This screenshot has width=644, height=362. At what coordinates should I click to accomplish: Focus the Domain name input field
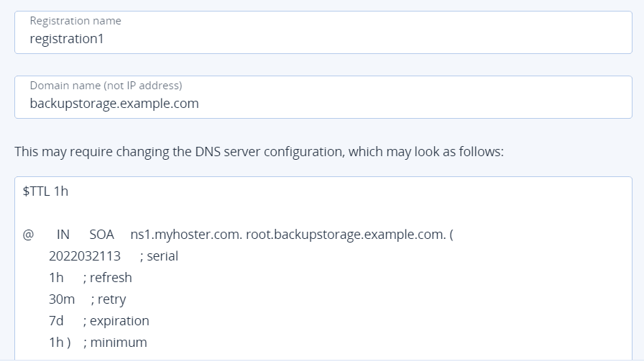(323, 97)
